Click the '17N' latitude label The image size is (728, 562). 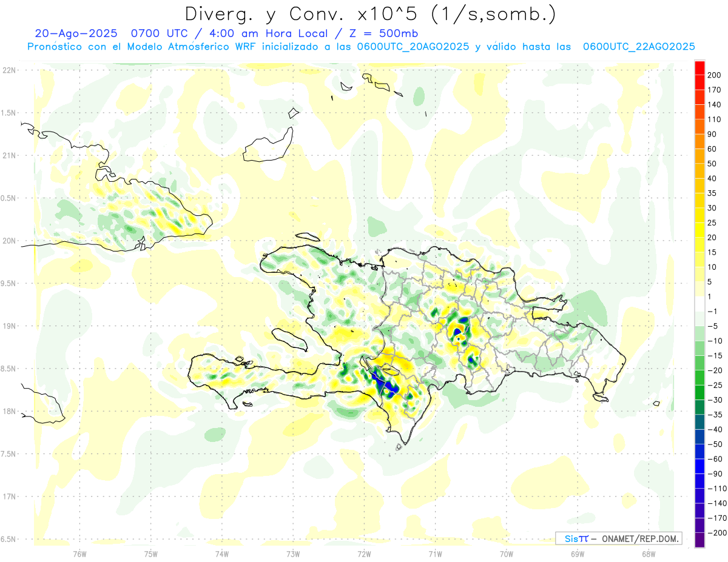point(8,497)
